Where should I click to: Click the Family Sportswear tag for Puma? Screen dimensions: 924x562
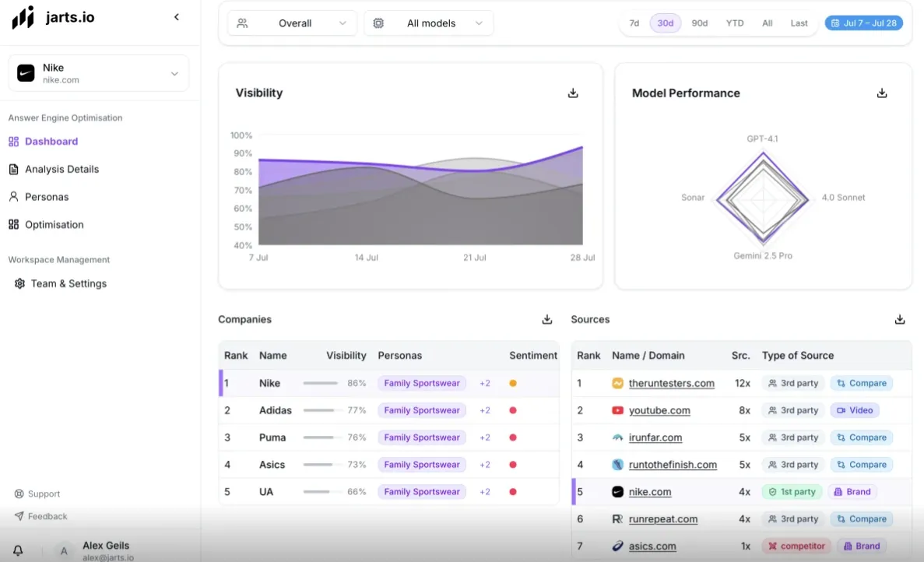tap(421, 437)
